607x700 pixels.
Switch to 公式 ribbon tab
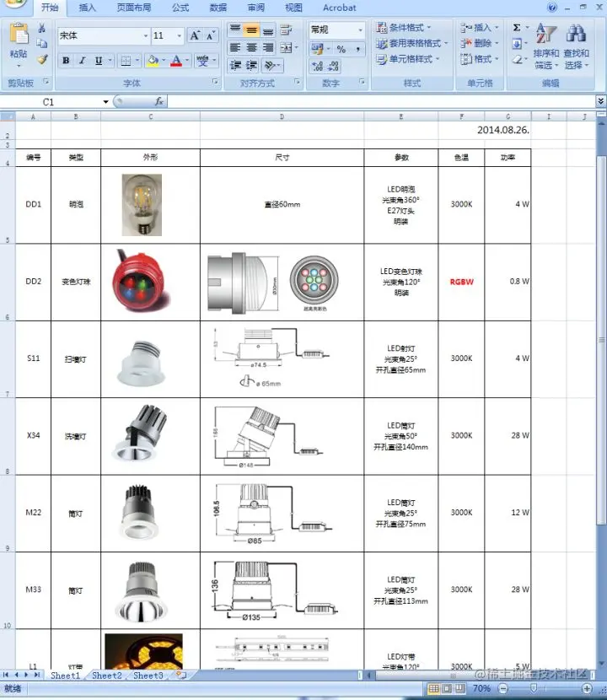180,8
